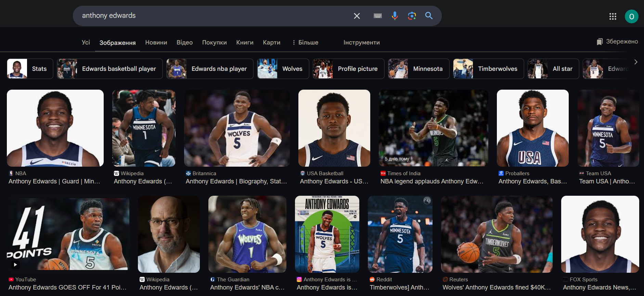Click the Proballers source favicon

(501, 173)
